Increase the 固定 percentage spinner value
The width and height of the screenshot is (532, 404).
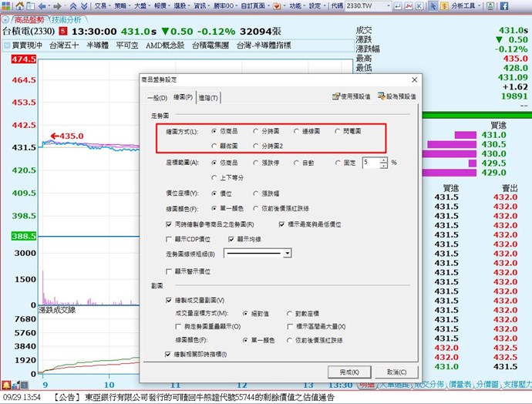(x=383, y=160)
